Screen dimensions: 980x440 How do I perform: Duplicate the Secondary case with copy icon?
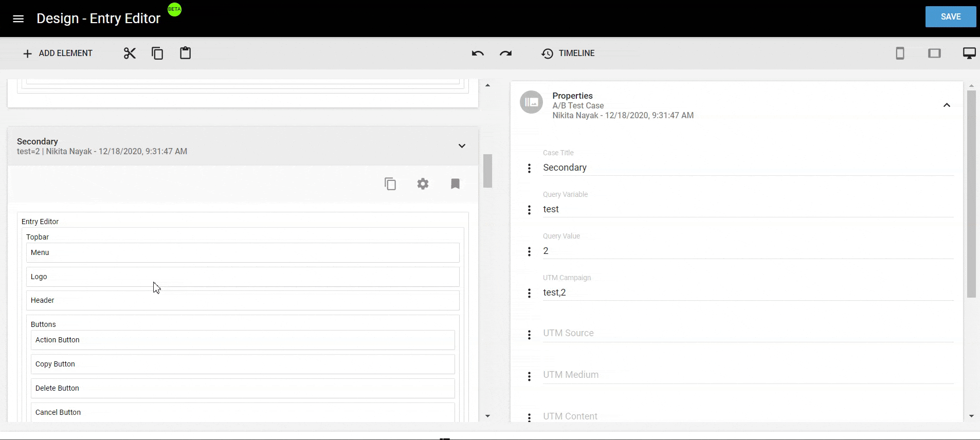390,184
